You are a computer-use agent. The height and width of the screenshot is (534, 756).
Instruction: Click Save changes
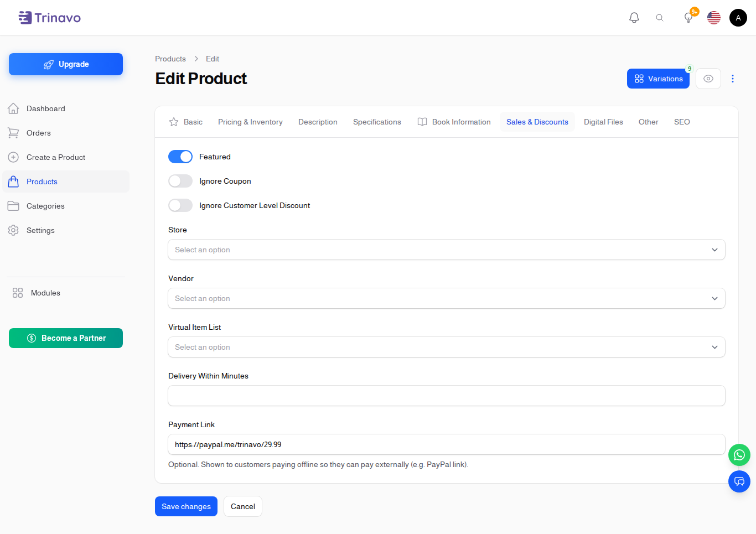tap(186, 506)
